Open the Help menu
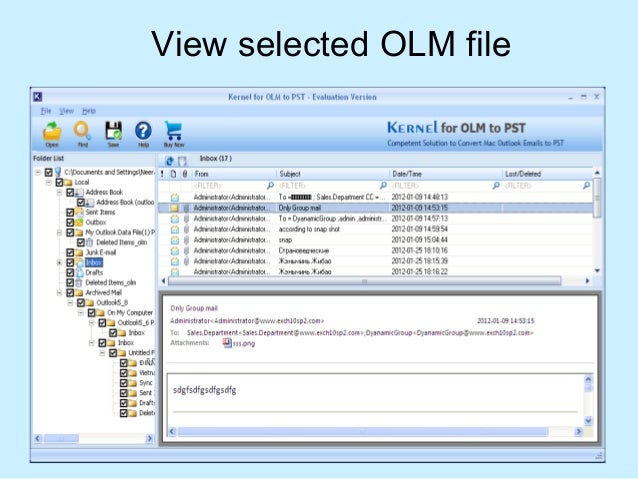Image resolution: width=638 pixels, height=479 pixels. tap(89, 111)
